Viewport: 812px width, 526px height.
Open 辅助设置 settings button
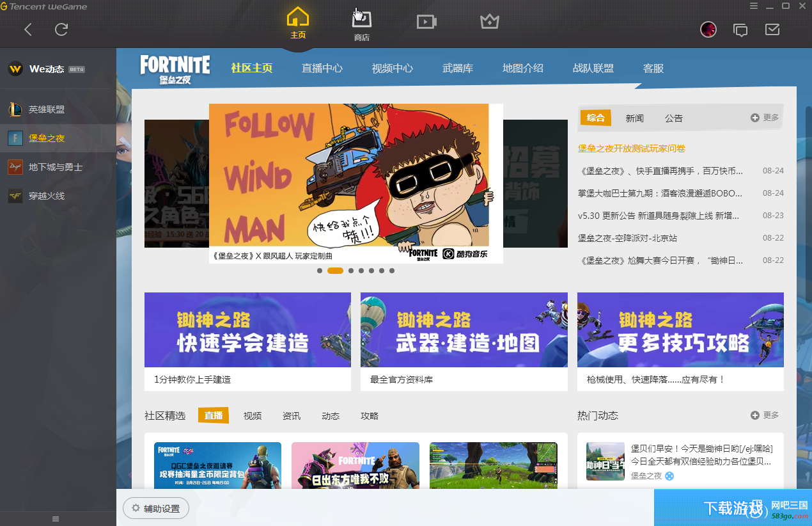tap(156, 509)
